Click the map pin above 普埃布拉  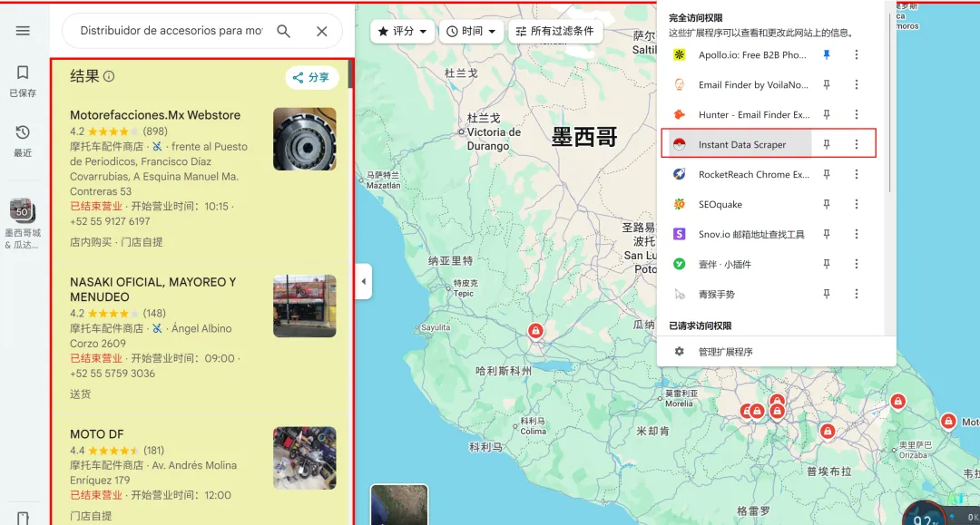pyautogui.click(x=828, y=431)
